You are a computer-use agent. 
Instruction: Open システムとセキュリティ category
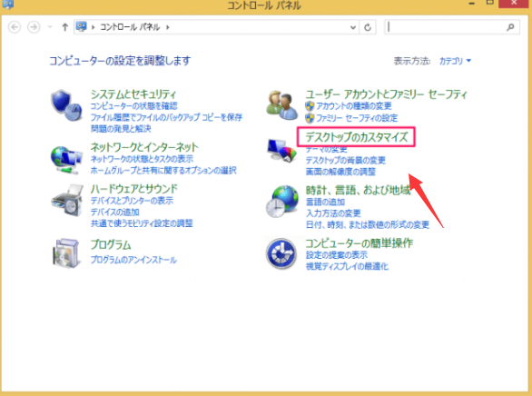133,94
